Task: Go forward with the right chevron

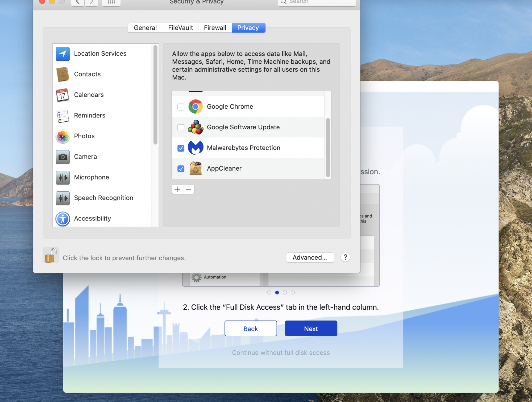Action: pos(92,2)
